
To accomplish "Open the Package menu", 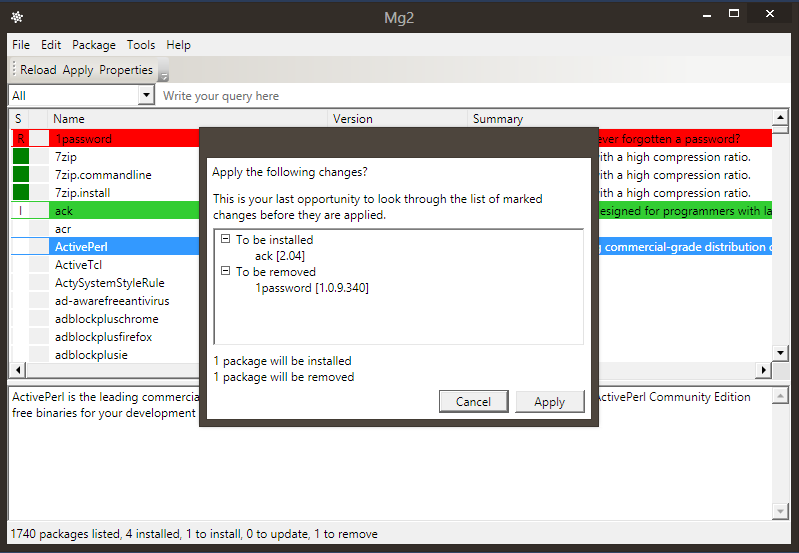I will 94,45.
